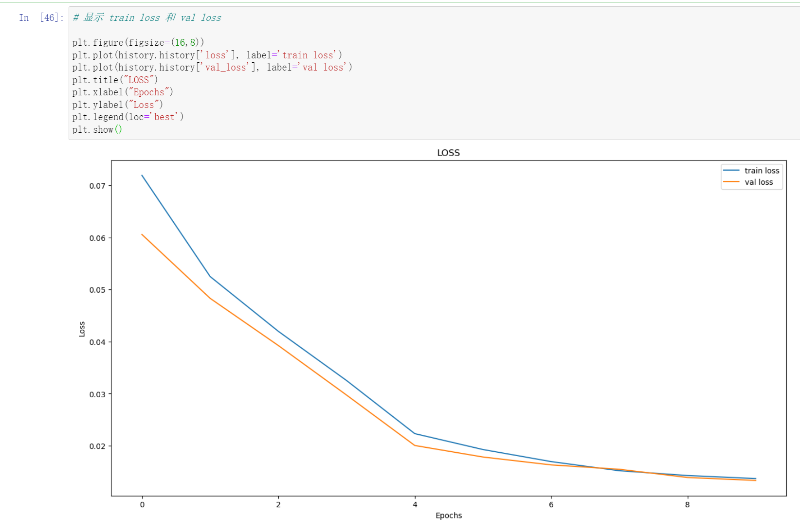Click the orange line's starting point at epoch 0
This screenshot has height=532, width=800.
142,234
